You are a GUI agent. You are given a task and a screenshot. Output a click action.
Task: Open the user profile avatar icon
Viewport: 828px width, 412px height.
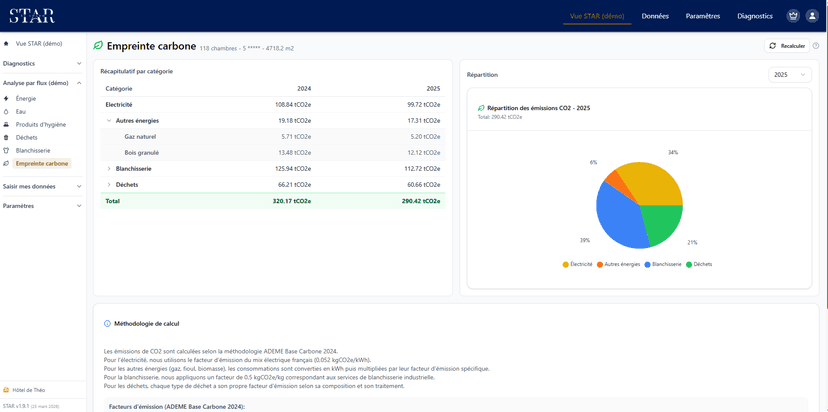point(812,16)
